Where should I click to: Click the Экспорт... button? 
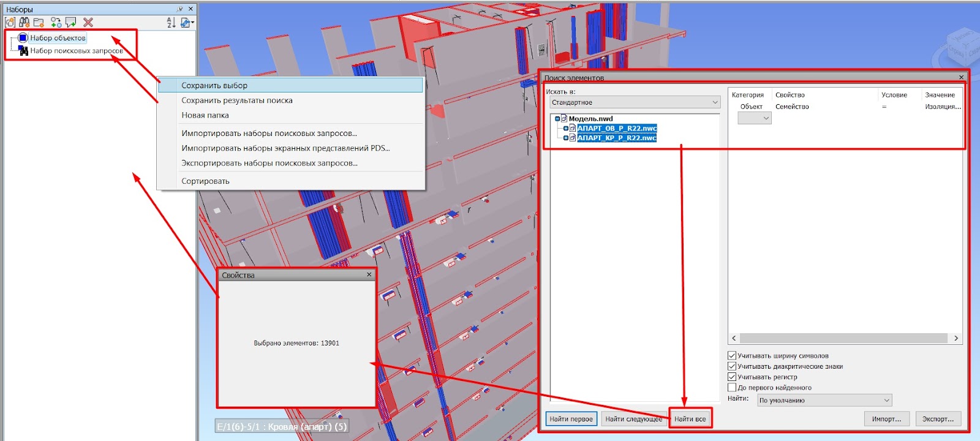pos(938,419)
